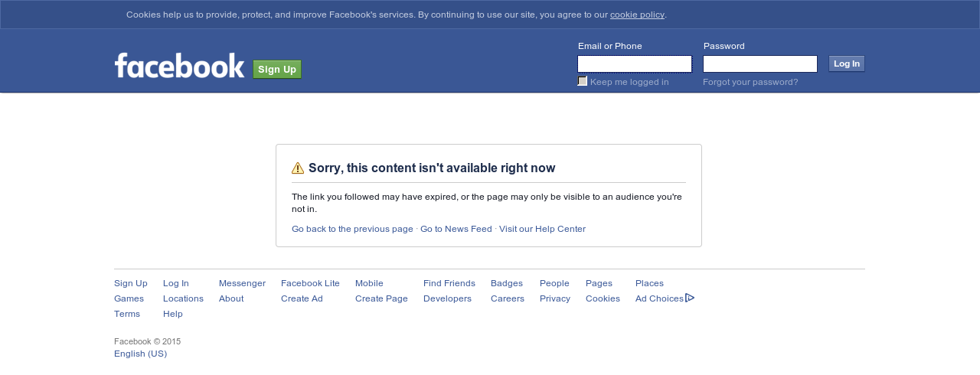Open the Find Friends footer link
This screenshot has height=375, width=980.
pyautogui.click(x=449, y=283)
